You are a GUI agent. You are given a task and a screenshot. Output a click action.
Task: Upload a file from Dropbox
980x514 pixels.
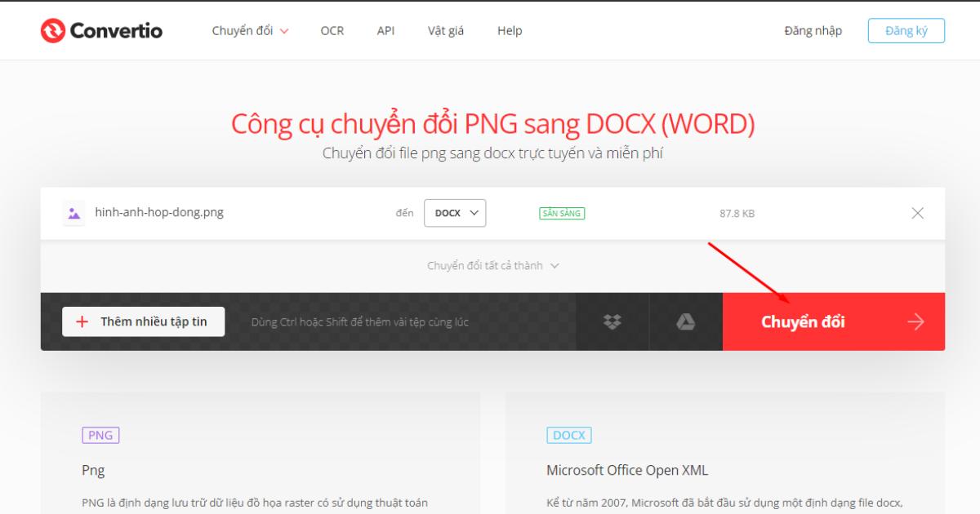[x=612, y=321]
